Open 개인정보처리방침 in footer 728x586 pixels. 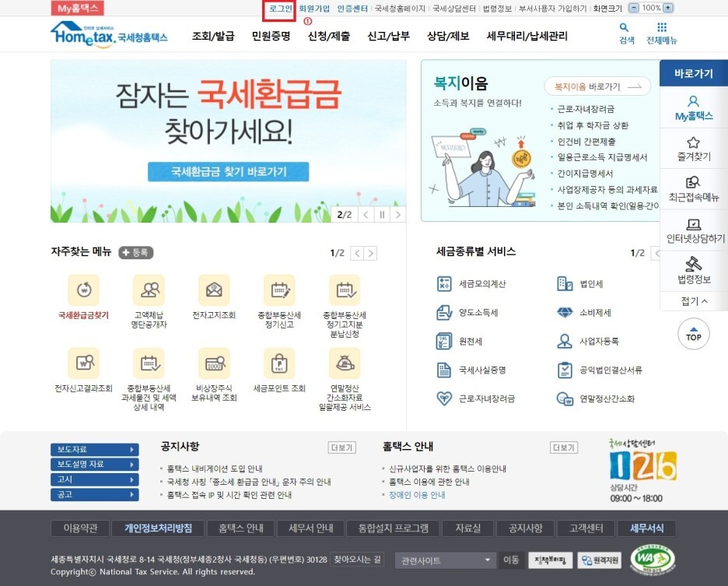159,528
